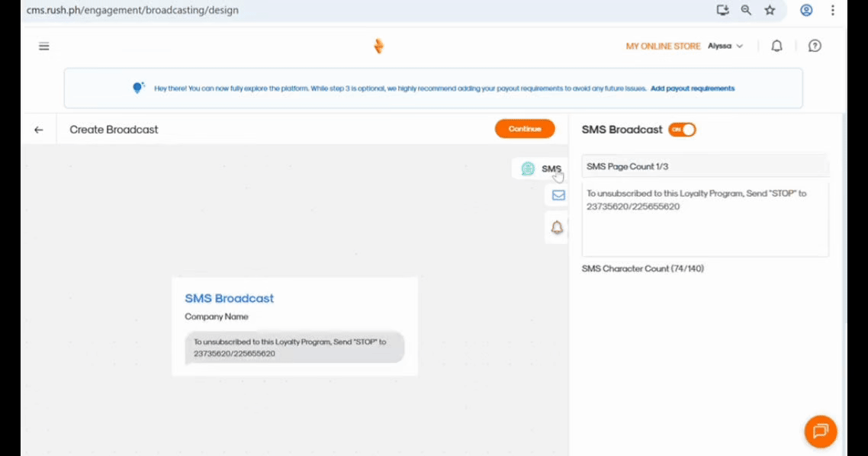
Task: Toggle the SMS Broadcast switch off
Action: click(682, 130)
